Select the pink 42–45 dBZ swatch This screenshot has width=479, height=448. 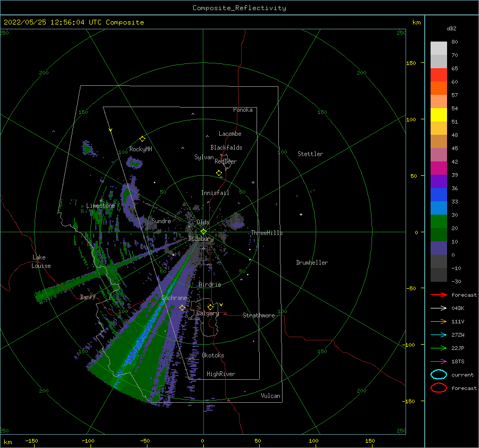coord(439,154)
